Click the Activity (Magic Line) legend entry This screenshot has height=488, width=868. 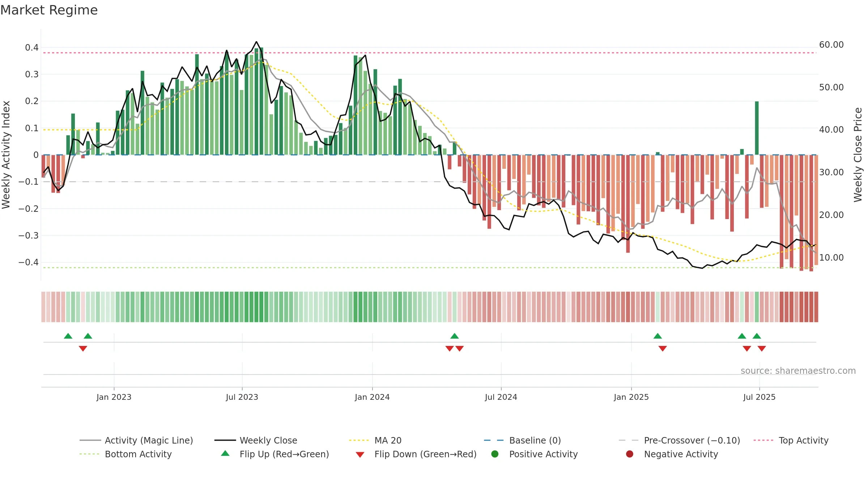coord(136,440)
